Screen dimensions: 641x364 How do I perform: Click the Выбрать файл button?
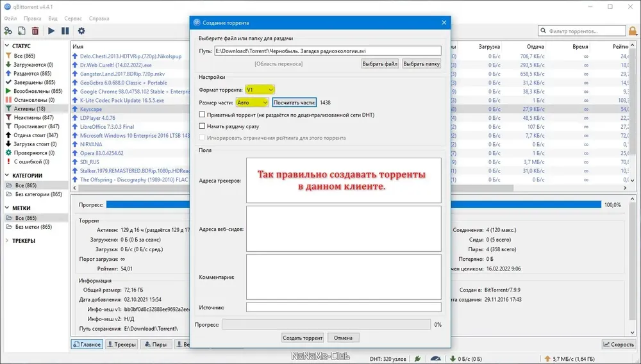pos(379,63)
